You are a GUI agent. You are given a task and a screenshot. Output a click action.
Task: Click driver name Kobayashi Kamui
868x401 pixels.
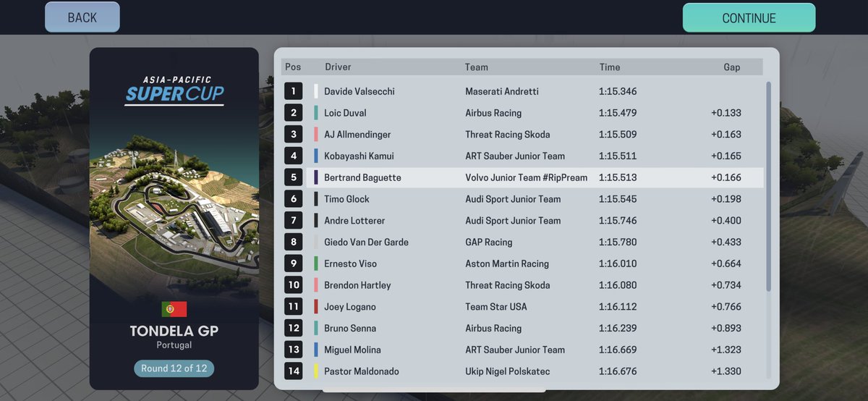coord(359,156)
